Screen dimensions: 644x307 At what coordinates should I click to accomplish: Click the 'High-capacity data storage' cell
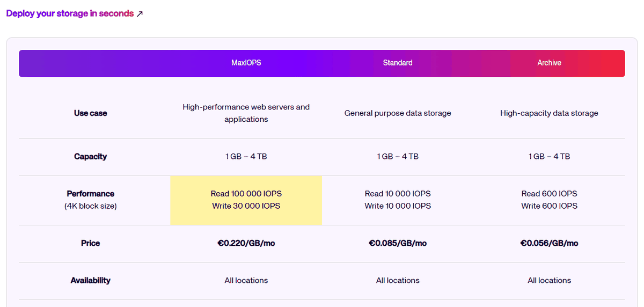[x=550, y=113]
